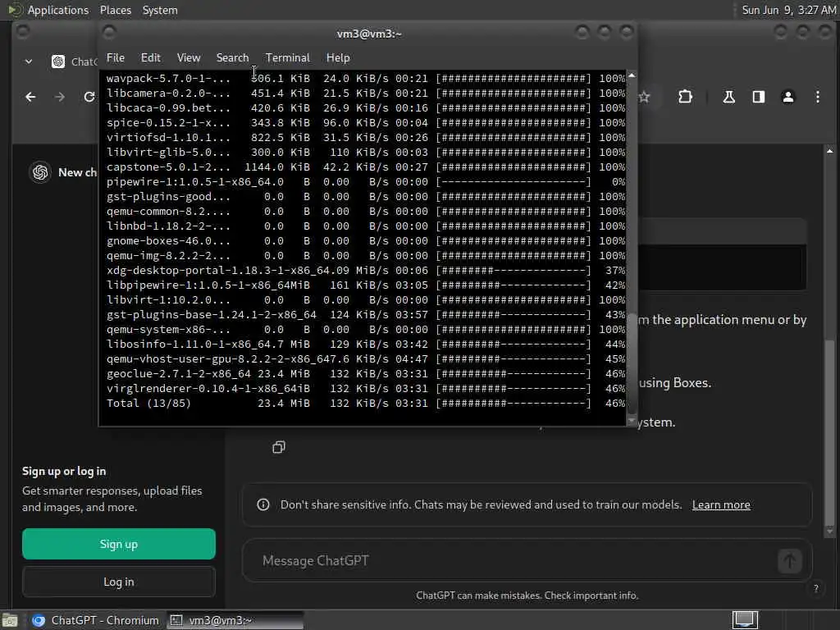Click terminal scrollbar up arrow
The height and width of the screenshot is (630, 840).
click(x=632, y=75)
